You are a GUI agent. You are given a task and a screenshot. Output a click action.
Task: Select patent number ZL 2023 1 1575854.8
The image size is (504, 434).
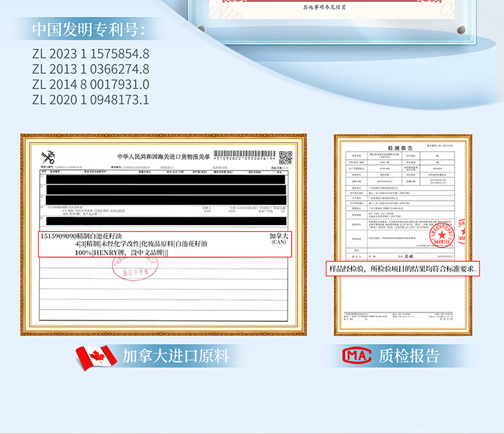point(91,54)
